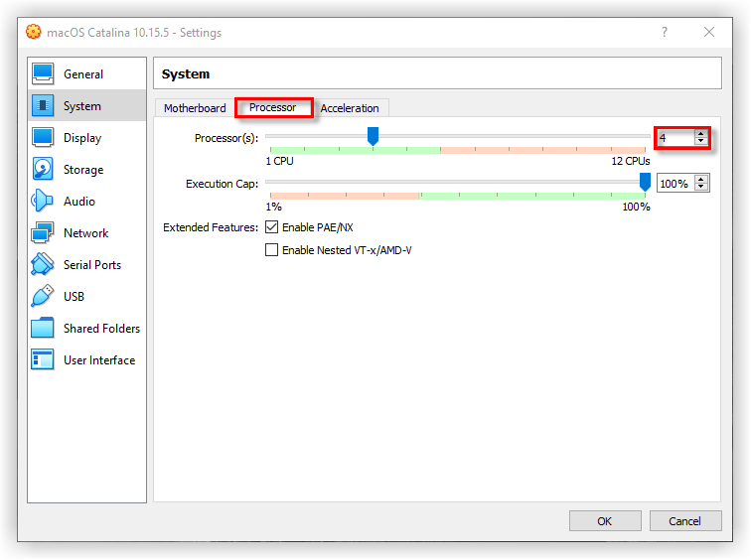Screen dimensions: 751x560
Task: Click the OK button
Action: [x=604, y=520]
